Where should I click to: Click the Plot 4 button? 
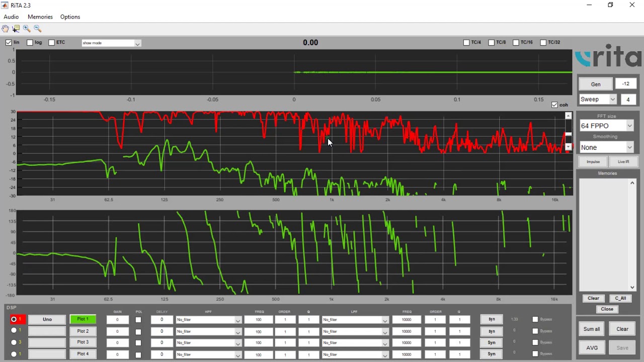pos(83,353)
